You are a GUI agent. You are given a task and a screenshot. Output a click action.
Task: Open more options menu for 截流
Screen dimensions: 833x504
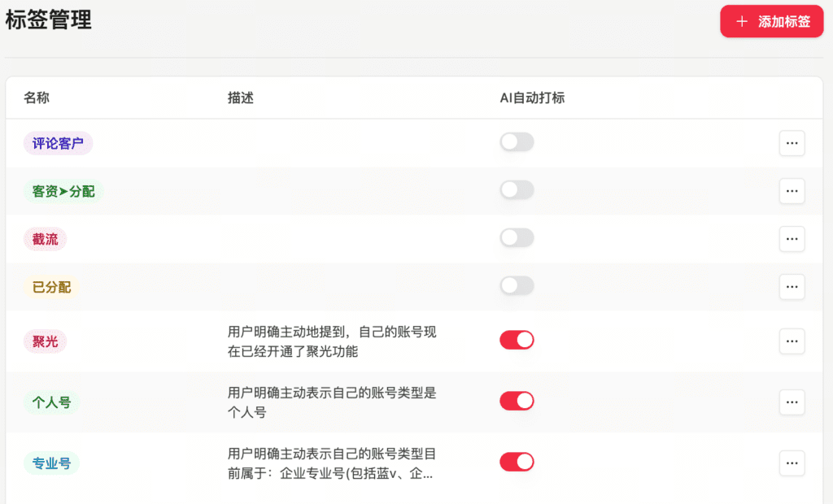coord(792,239)
